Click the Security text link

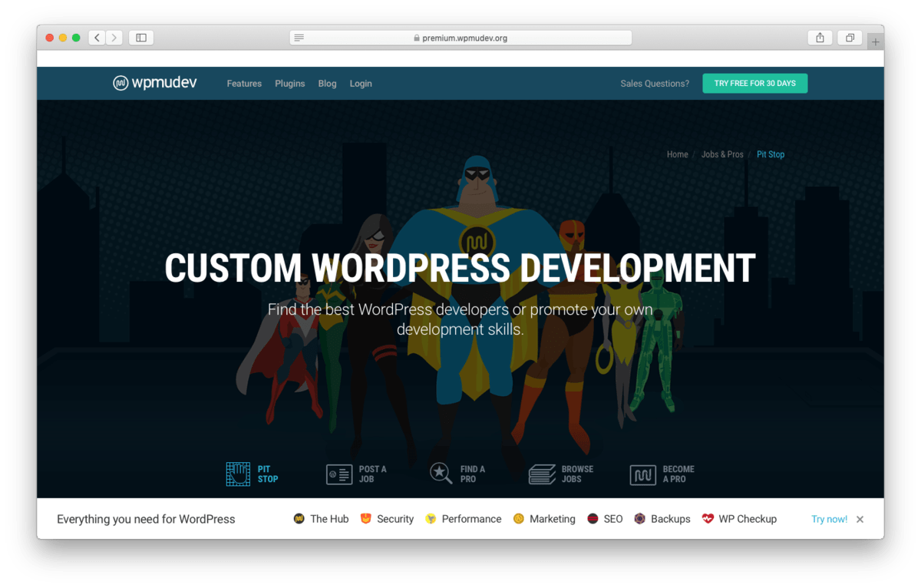click(395, 519)
